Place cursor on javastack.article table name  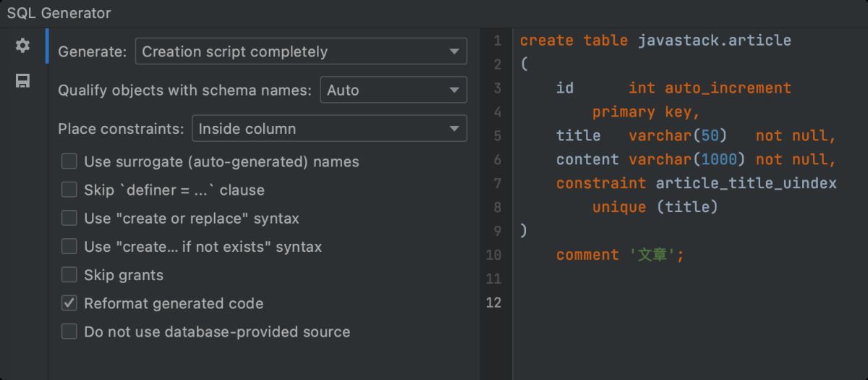pos(714,41)
